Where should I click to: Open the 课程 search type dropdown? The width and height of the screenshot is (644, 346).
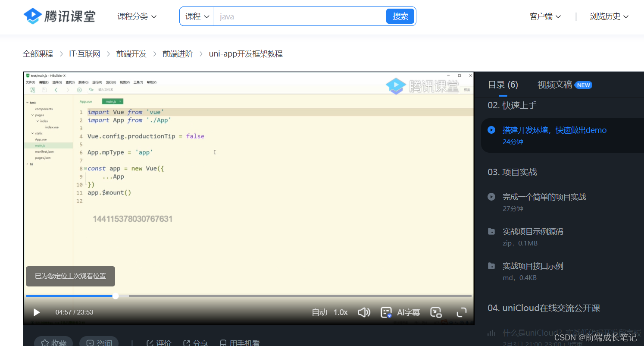[x=197, y=16]
